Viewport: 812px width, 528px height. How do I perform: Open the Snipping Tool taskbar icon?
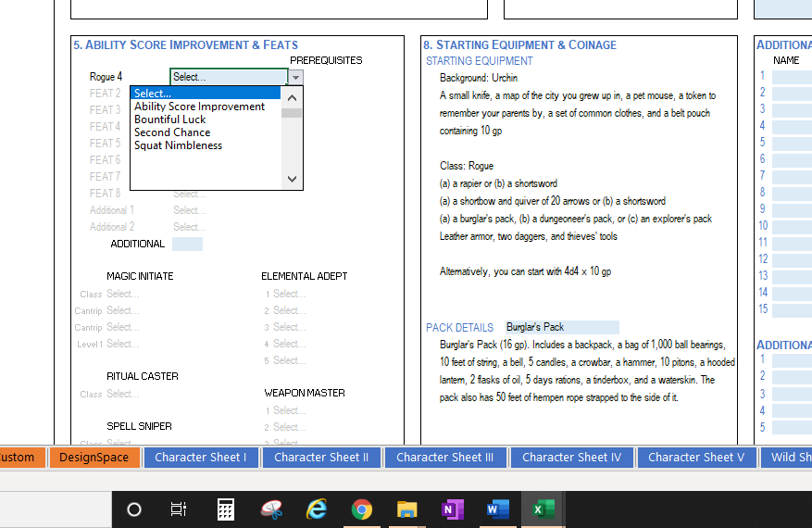[x=271, y=509]
